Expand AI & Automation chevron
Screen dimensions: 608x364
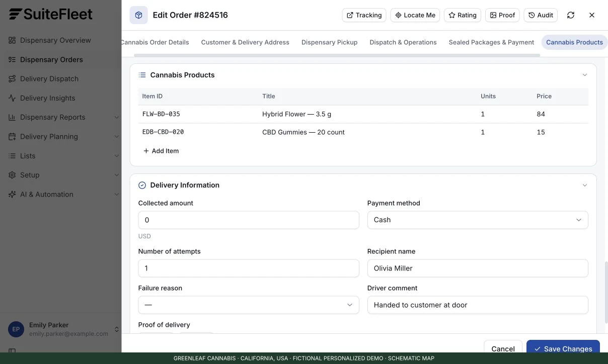coord(116,194)
